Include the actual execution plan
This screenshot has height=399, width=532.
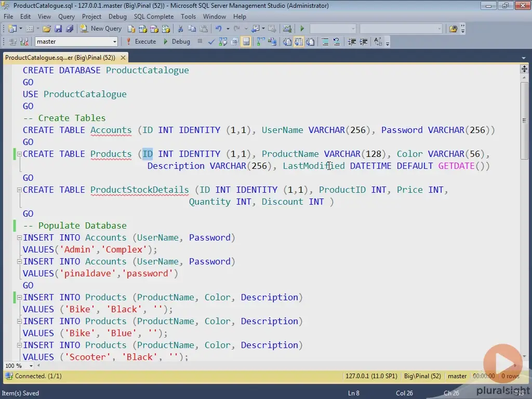(261, 42)
